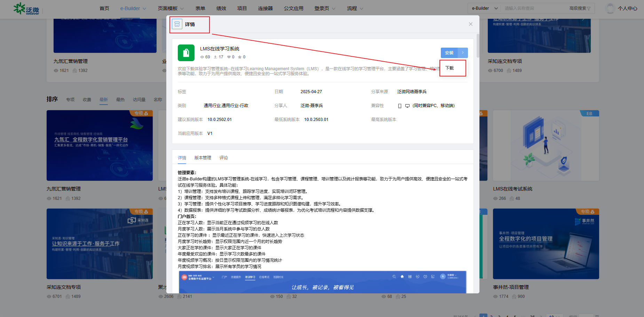The image size is (644, 317).
Task: Click the eye icon next to 1774
Action: 495,296
